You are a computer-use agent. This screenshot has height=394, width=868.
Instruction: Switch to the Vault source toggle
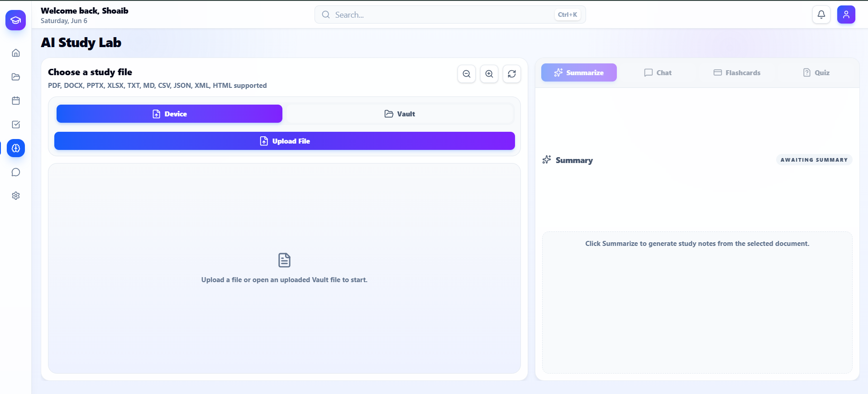[400, 114]
